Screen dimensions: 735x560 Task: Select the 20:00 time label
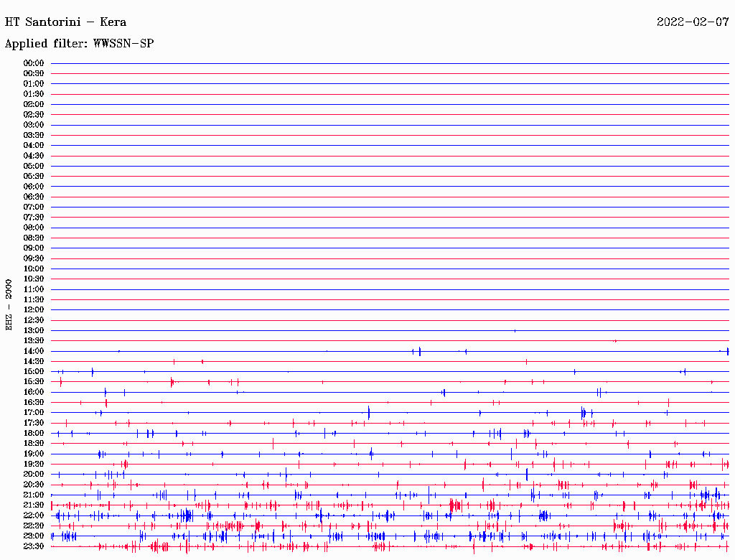(x=33, y=474)
